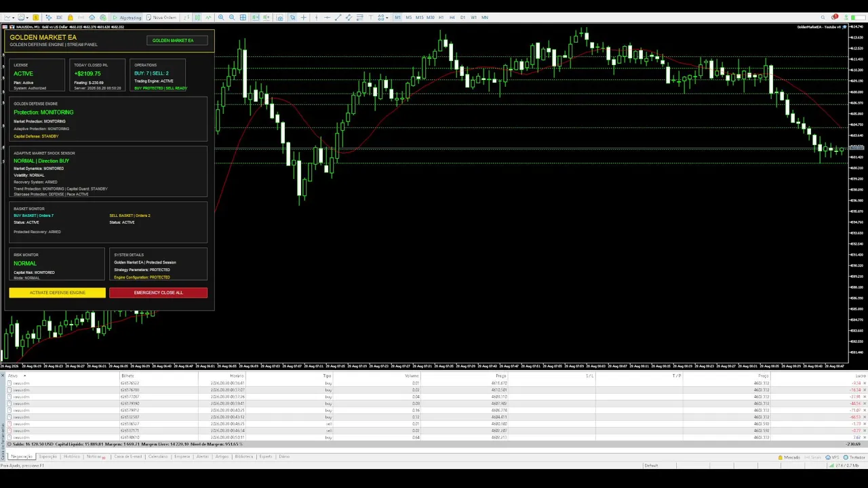Click the Volume column header
Screen dimensions: 868x488
click(x=412, y=375)
